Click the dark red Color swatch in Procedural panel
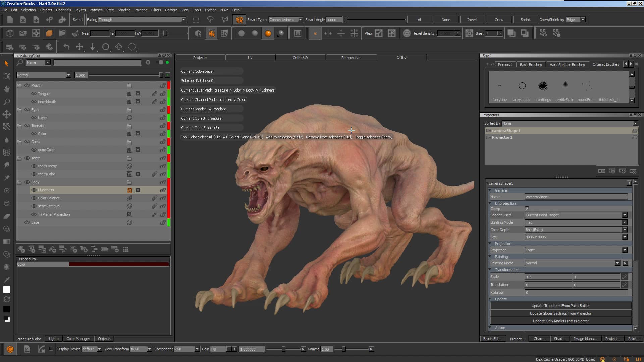The image size is (644, 362). (119, 264)
